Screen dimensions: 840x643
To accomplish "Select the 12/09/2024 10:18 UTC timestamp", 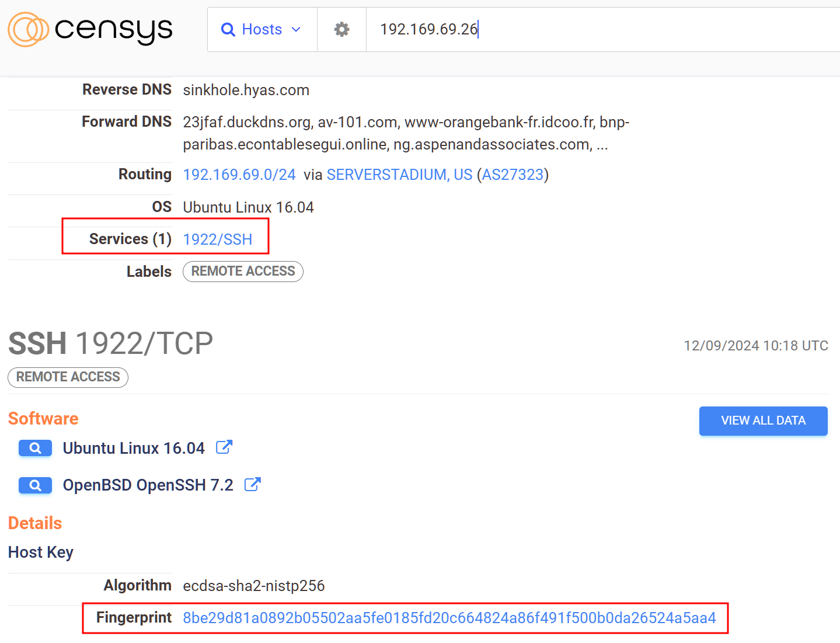I will click(756, 346).
